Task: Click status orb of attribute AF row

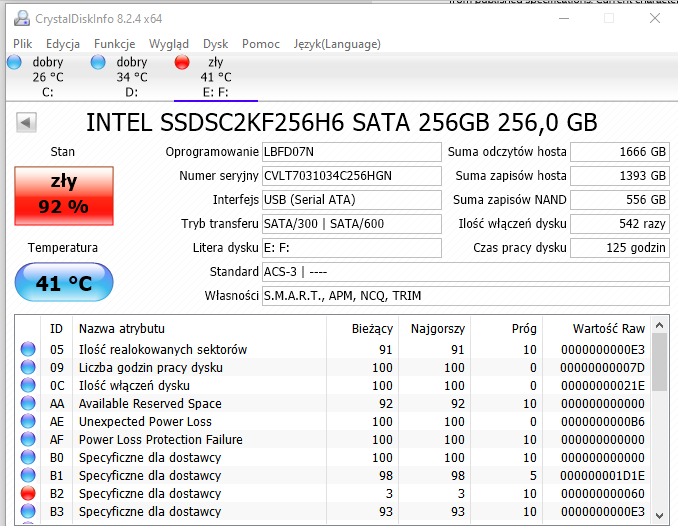Action: coord(28,439)
